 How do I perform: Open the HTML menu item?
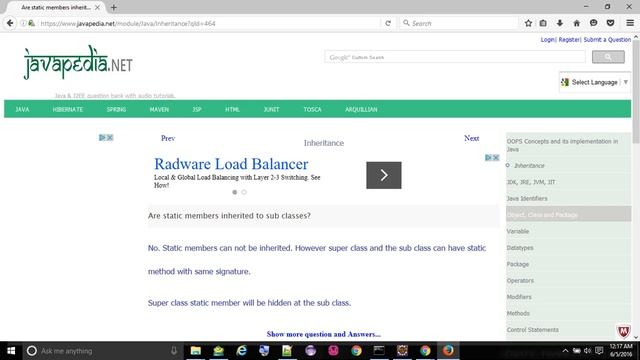click(232, 109)
